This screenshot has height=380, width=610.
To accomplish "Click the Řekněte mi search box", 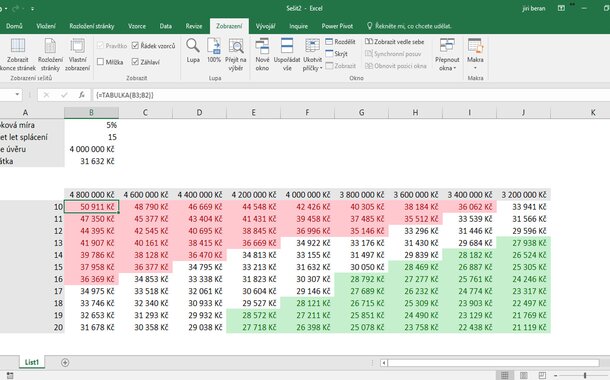I will pos(408,26).
